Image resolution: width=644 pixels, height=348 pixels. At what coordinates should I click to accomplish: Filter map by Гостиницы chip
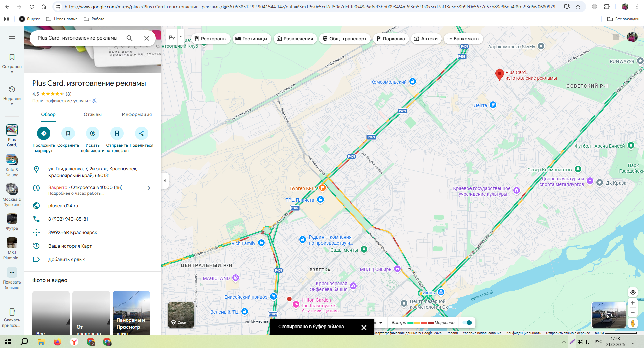pyautogui.click(x=251, y=39)
